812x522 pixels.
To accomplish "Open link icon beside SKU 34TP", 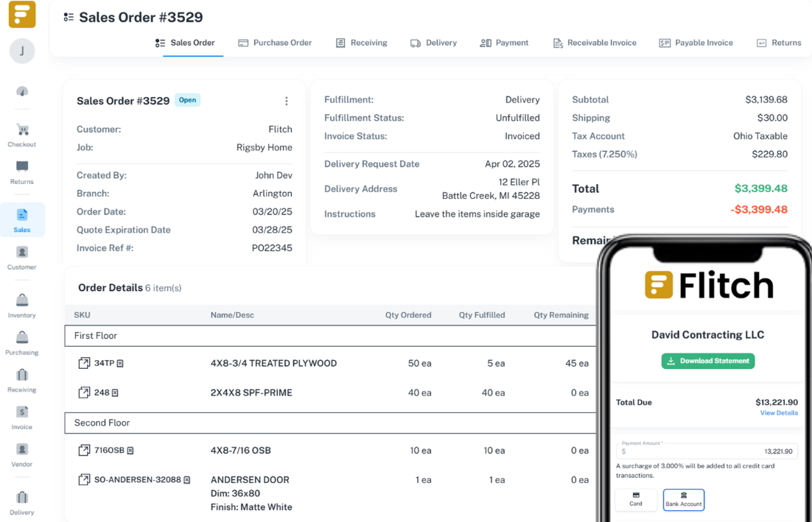I will [84, 363].
